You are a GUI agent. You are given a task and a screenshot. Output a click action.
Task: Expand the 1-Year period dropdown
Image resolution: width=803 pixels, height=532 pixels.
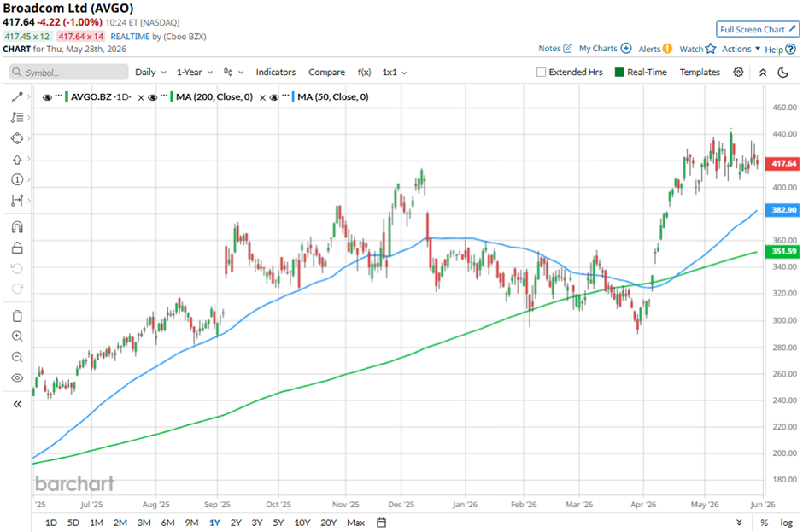[194, 73]
